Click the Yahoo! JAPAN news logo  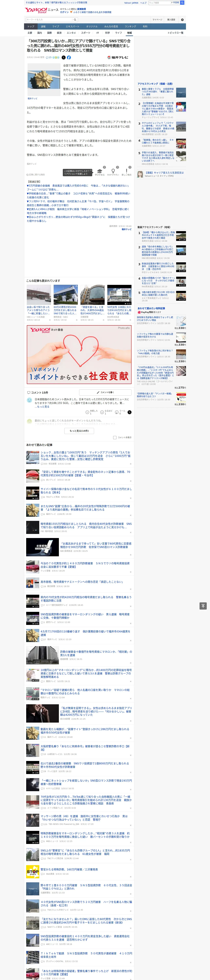pos(42,10)
